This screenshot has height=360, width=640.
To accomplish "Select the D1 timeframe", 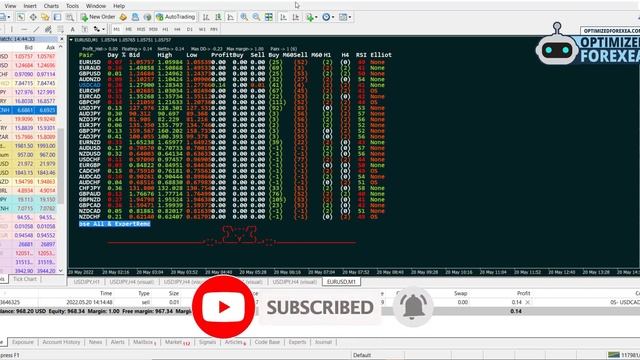I will tap(189, 29).
